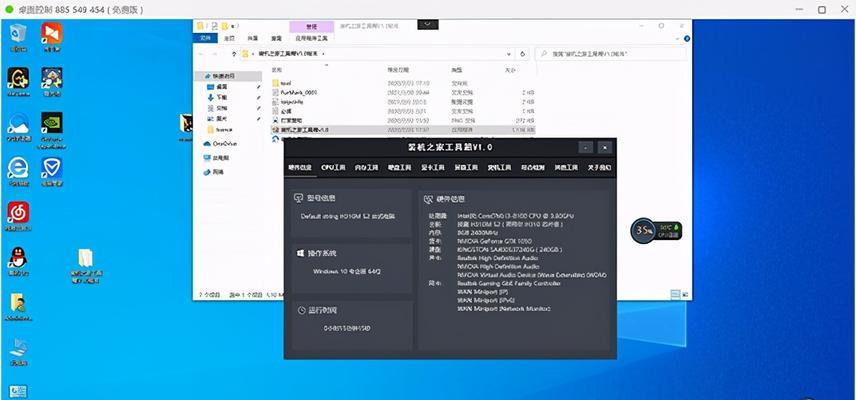Open the Explorer 应用程序工具 ribbon tab

(x=311, y=38)
